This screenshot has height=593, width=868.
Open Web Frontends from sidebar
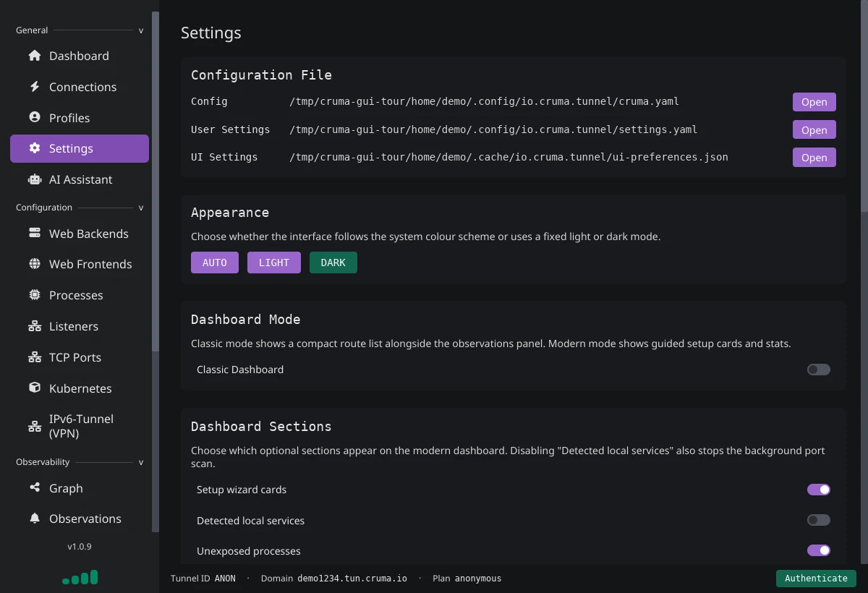[x=80, y=264]
